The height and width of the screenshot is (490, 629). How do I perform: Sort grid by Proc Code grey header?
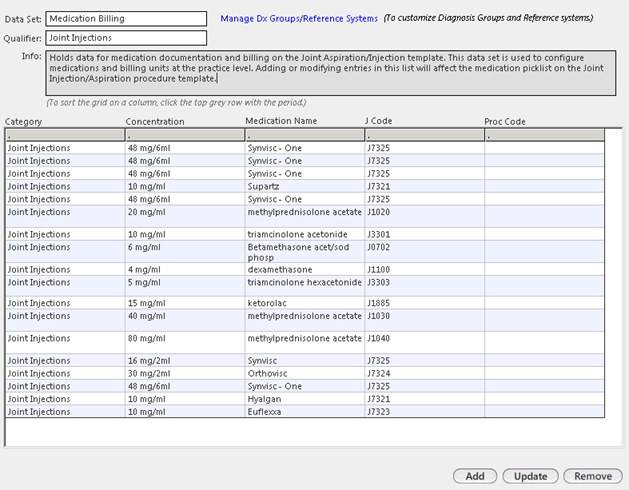click(x=544, y=135)
